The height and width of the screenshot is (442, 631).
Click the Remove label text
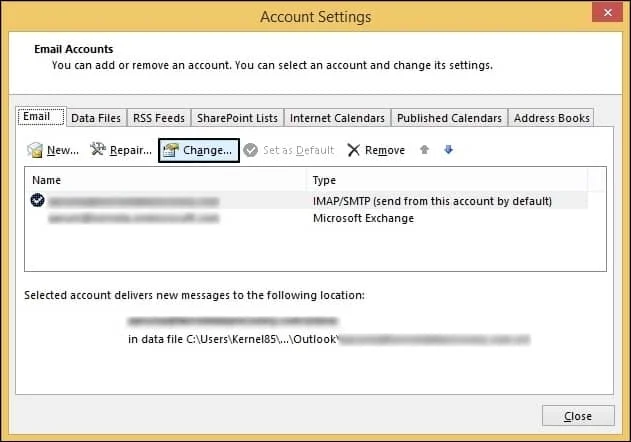point(385,150)
